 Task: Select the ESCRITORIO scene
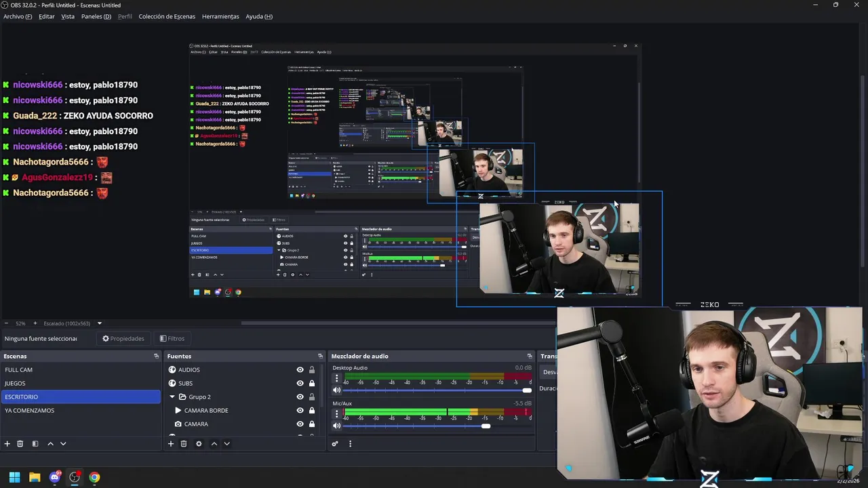tap(81, 397)
